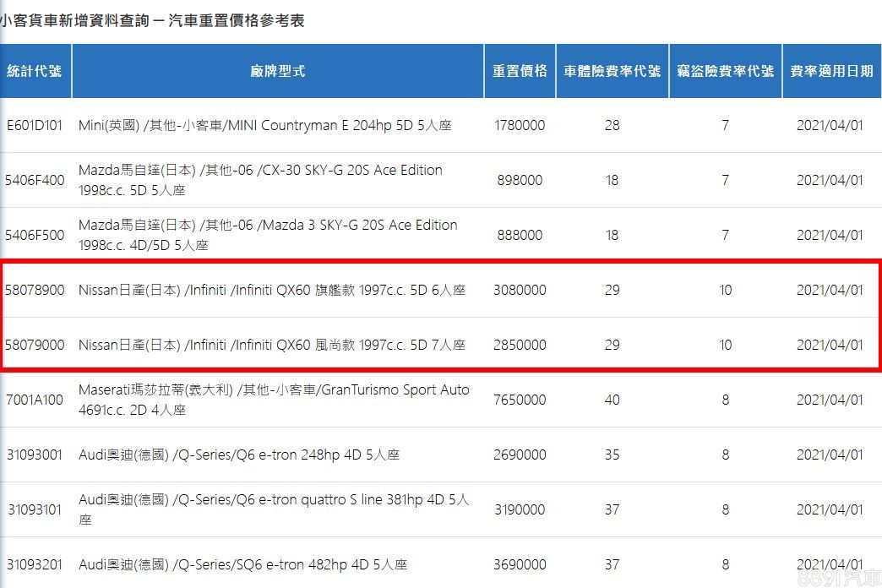Viewport: 882px width, 588px height.
Task: Click the Maserati GranTurismo Sport Auto entry
Action: click(x=274, y=400)
